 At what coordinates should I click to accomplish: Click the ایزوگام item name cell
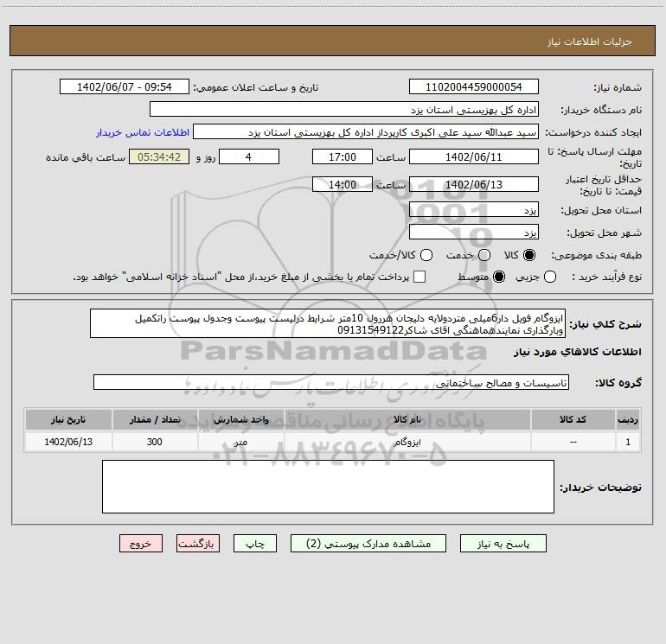tap(407, 442)
